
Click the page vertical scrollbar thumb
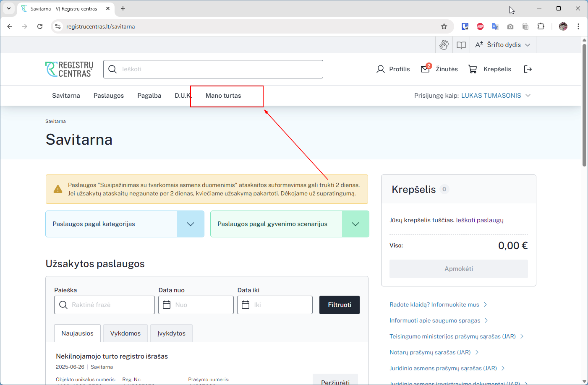click(x=584, y=105)
